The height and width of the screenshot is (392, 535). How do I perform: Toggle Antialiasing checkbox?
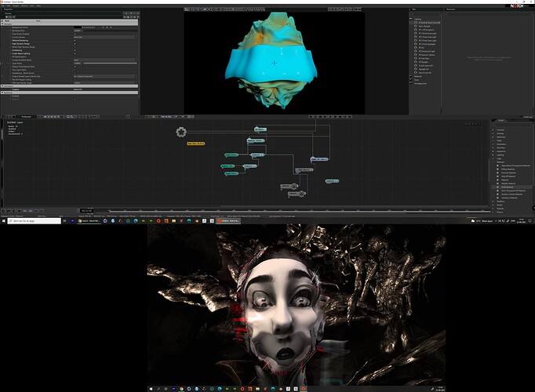pos(75,50)
